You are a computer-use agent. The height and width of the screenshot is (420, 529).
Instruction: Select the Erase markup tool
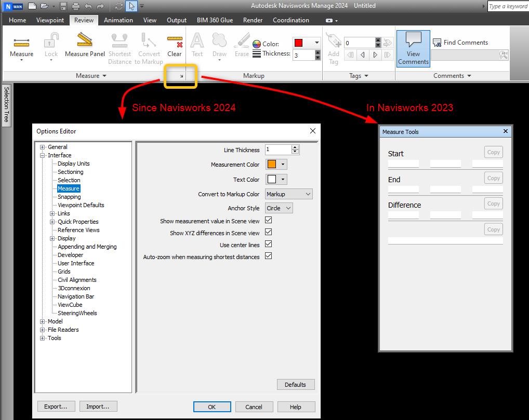(242, 45)
